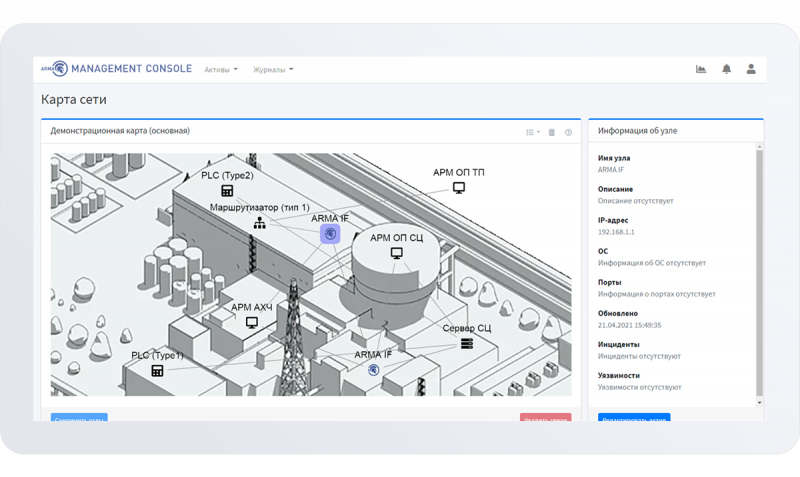The width and height of the screenshot is (800, 477).
Task: Open notifications bell in top bar
Action: pyautogui.click(x=726, y=69)
